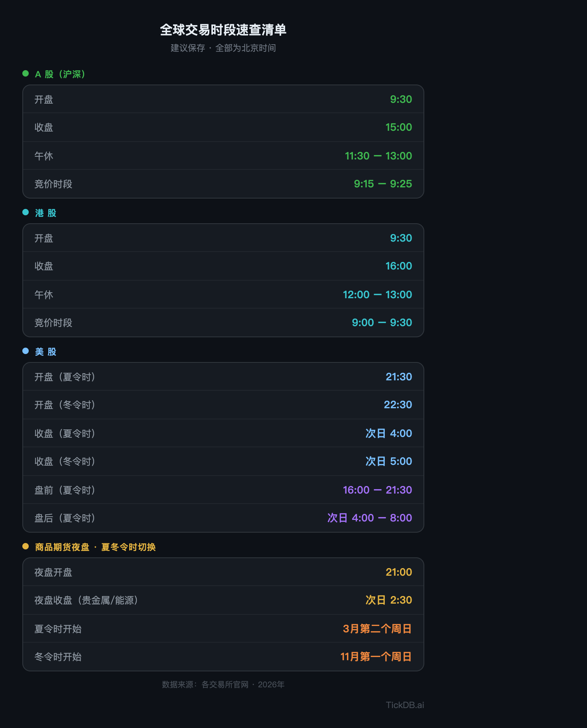Viewport: 587px width, 728px height.
Task: Click the blue dot beside 美股
Action: coord(26,351)
